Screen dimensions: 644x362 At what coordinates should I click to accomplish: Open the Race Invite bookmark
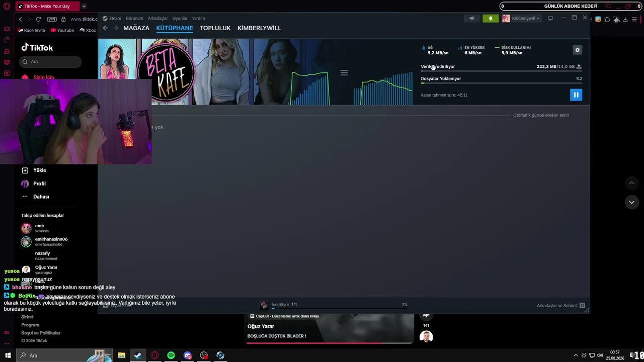point(31,30)
